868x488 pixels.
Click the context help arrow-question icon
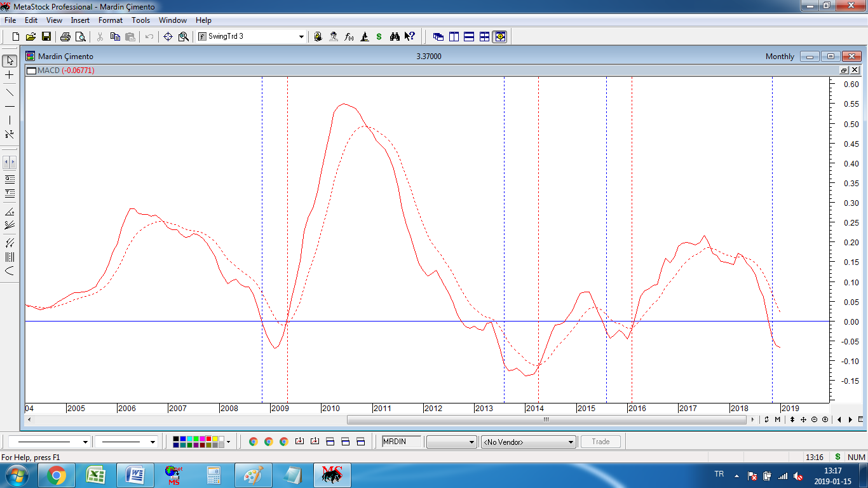pos(410,37)
